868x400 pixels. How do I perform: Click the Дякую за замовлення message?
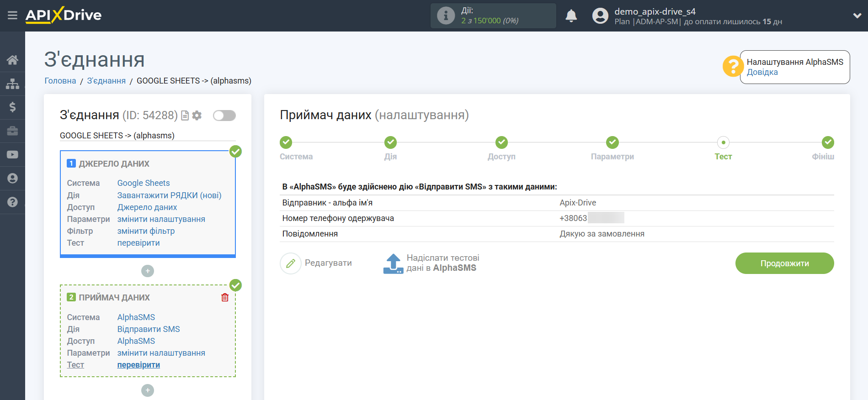point(602,234)
